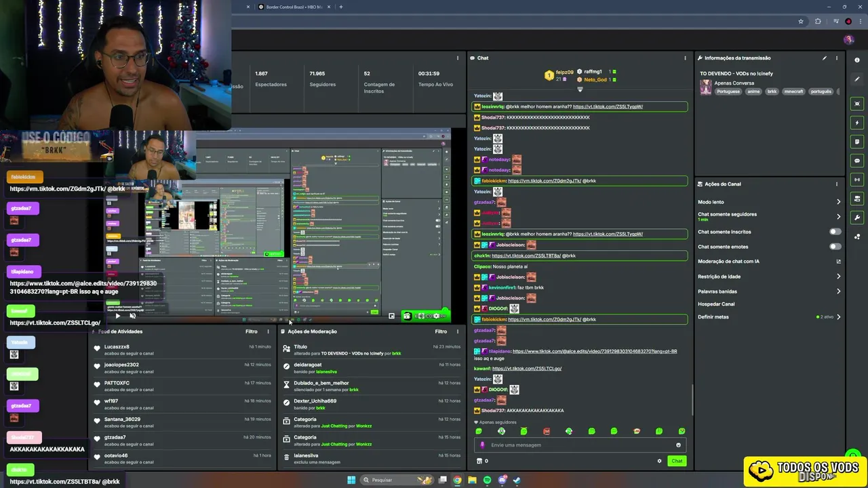Unmute the stream preview volume
The width and height of the screenshot is (868, 488).
[132, 316]
